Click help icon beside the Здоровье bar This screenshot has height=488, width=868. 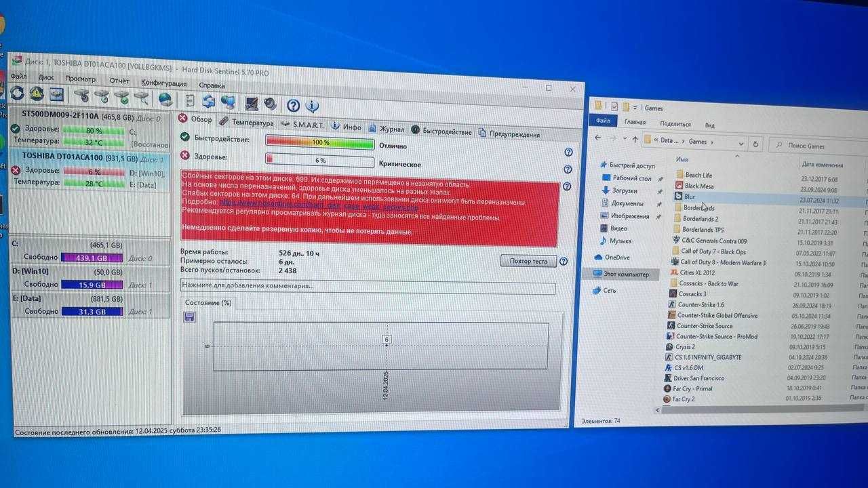tap(568, 169)
